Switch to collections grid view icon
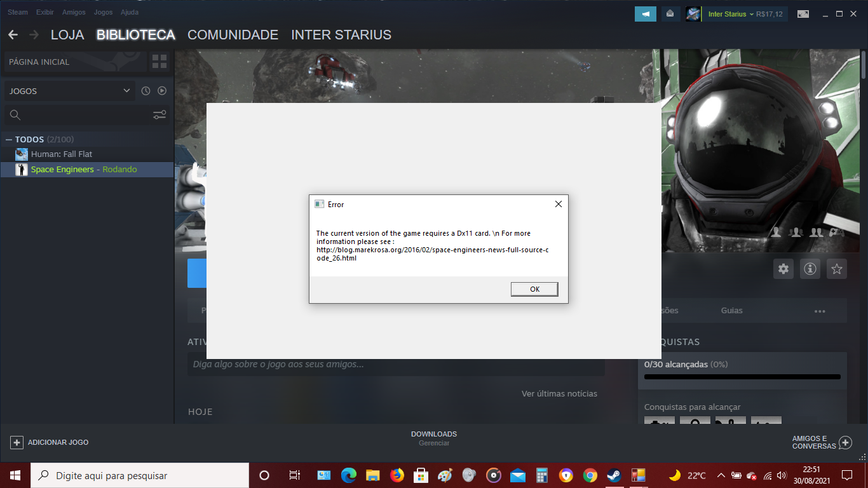This screenshot has width=868, height=488. click(159, 62)
